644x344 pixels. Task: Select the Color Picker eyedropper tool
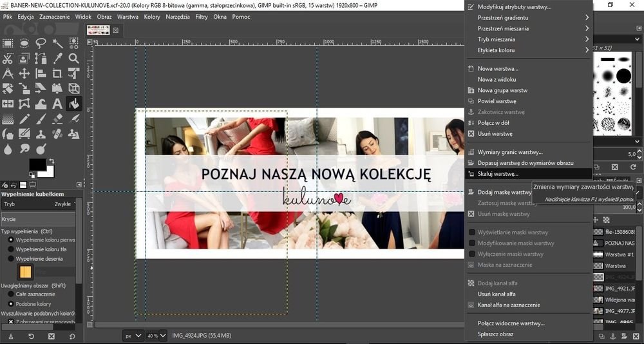57,59
